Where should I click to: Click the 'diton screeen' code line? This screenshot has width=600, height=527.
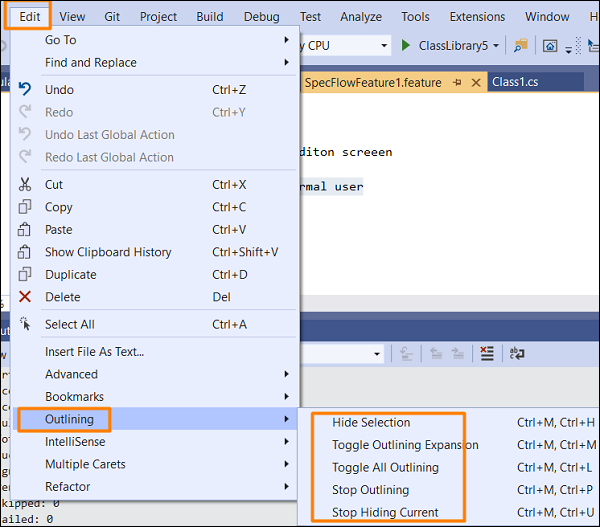pos(346,152)
